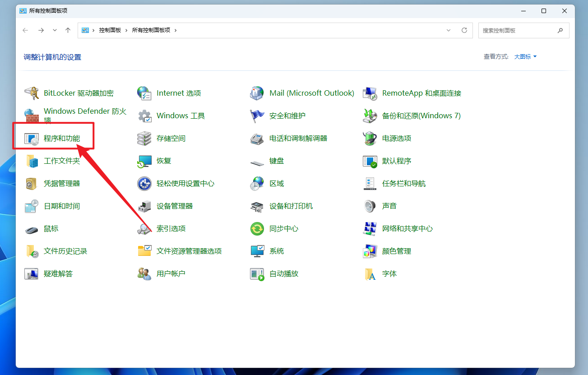Screen dimensions: 588x375
Task: Open the 自动播放 icon
Action: [x=257, y=274]
